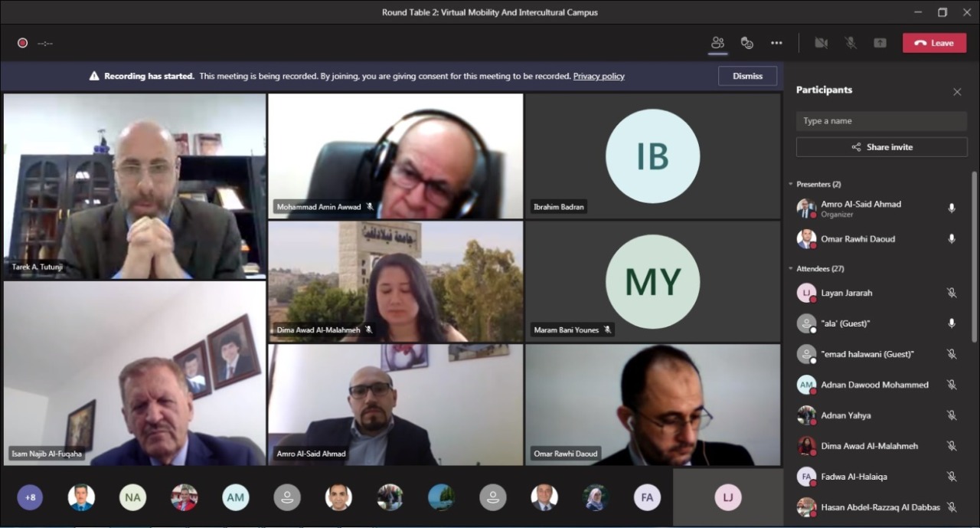Screen dimensions: 980x528
Task: Toggle the camera on or off
Action: pos(821,43)
